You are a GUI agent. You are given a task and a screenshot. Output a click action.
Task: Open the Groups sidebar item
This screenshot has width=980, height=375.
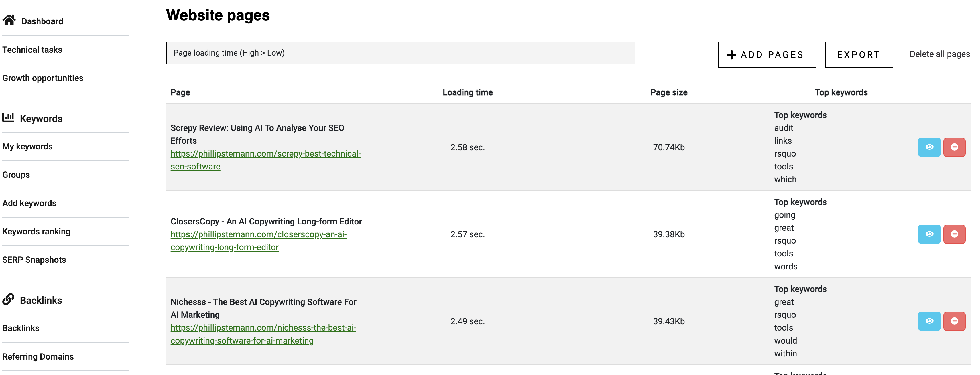click(x=16, y=175)
